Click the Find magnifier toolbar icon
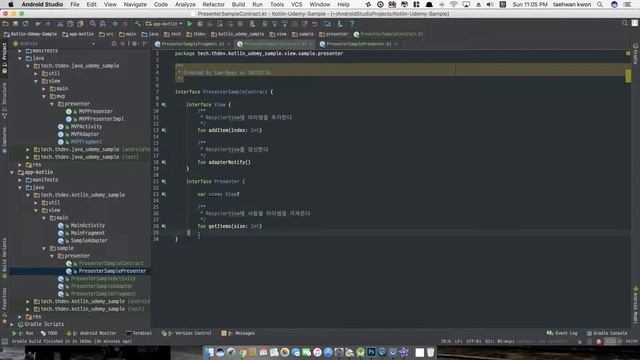The width and height of the screenshot is (640, 360). click(x=93, y=24)
